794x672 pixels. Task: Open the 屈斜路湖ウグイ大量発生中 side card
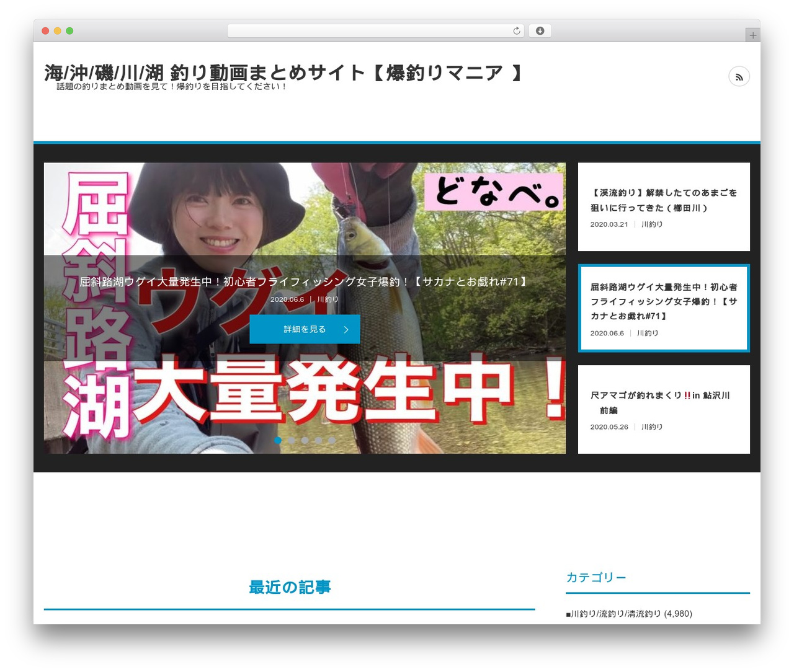point(664,308)
